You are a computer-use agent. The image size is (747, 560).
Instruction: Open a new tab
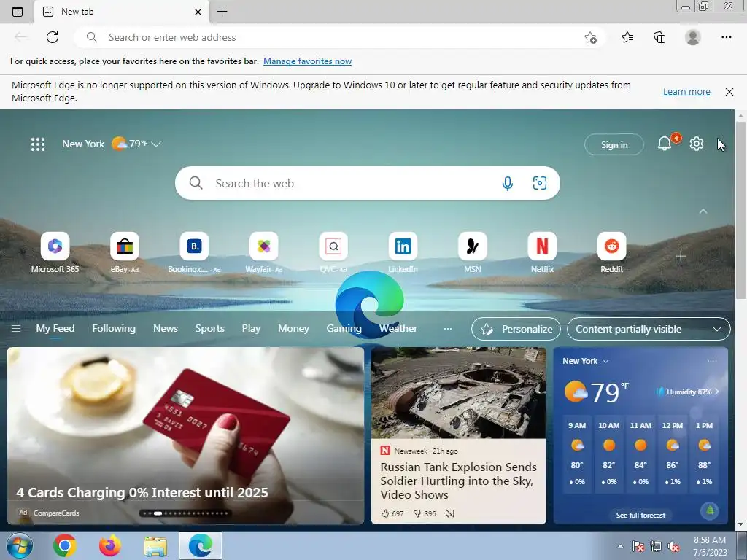point(222,12)
